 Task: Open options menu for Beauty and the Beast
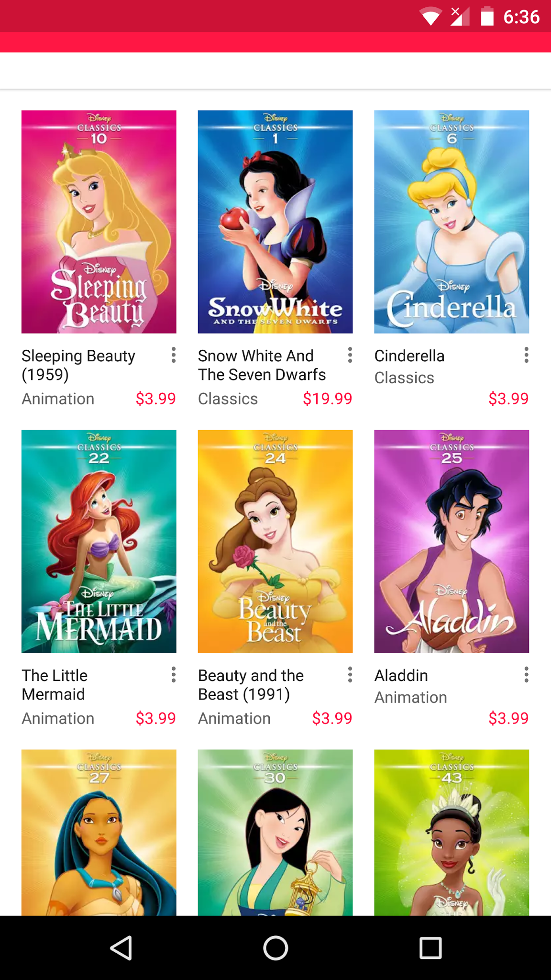click(350, 675)
